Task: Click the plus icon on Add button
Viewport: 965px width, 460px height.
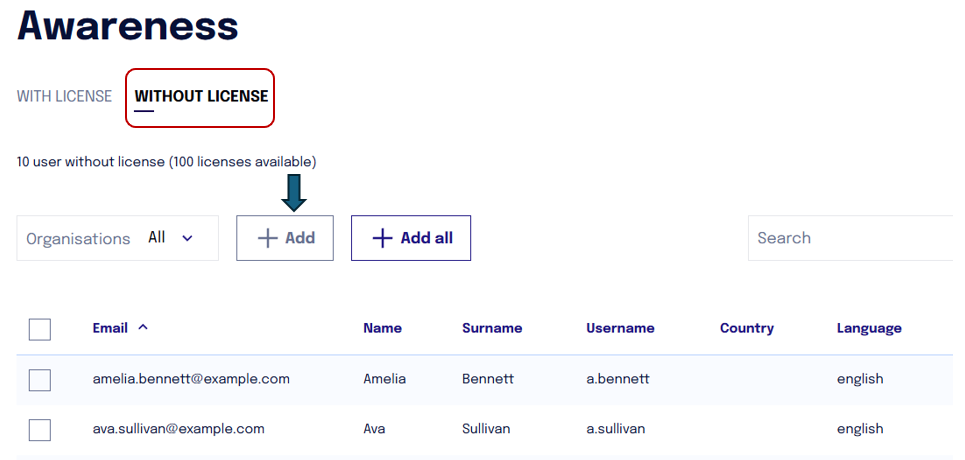Action: (268, 238)
